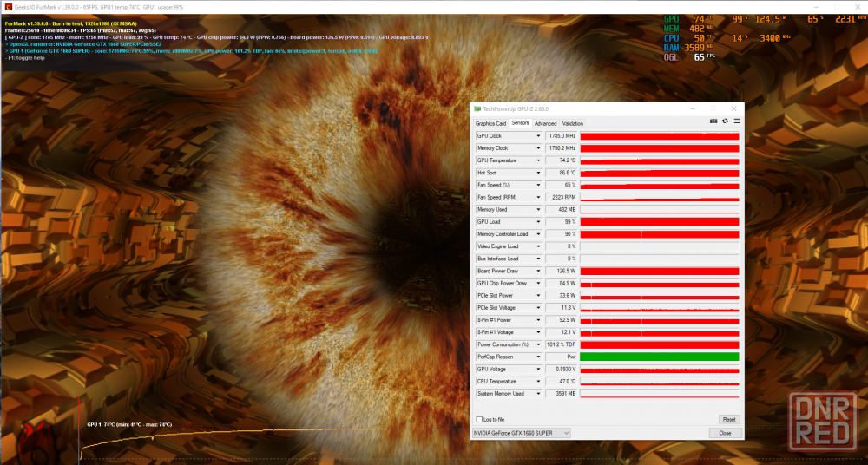Click the 0.8930 V GPU Voltage value
Viewport: 868px width, 465px height.
pyautogui.click(x=562, y=370)
